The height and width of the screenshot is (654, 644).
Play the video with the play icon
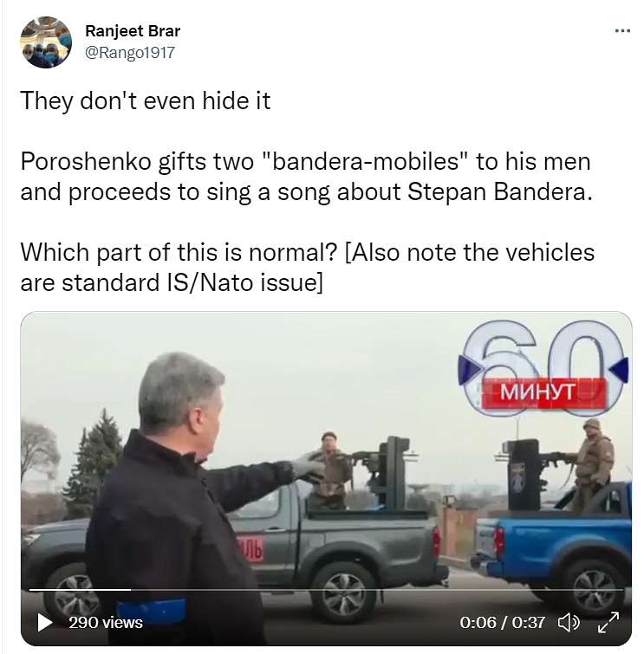(45, 622)
